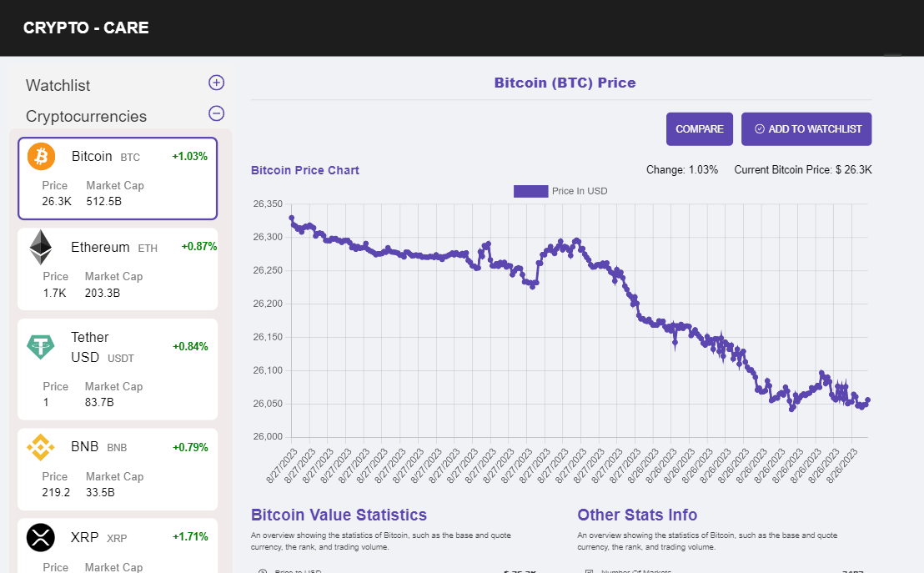Expand the Watchlist section with plus icon

point(216,83)
